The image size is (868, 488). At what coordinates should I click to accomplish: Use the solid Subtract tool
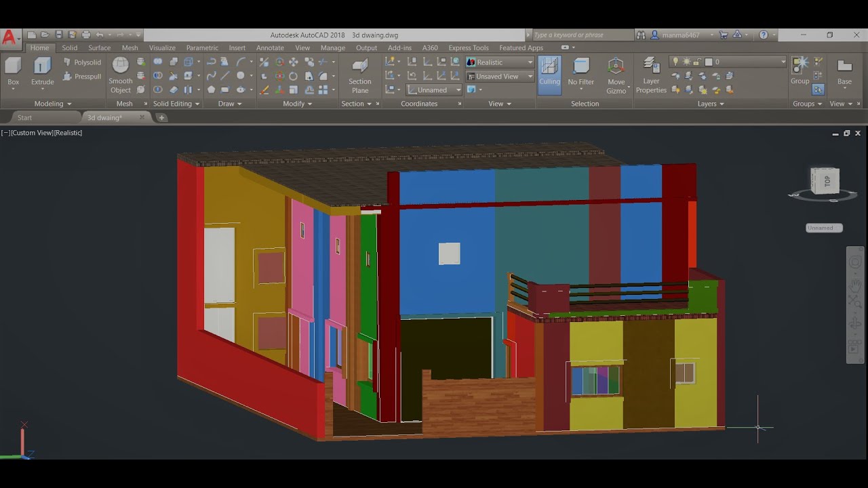(158, 76)
